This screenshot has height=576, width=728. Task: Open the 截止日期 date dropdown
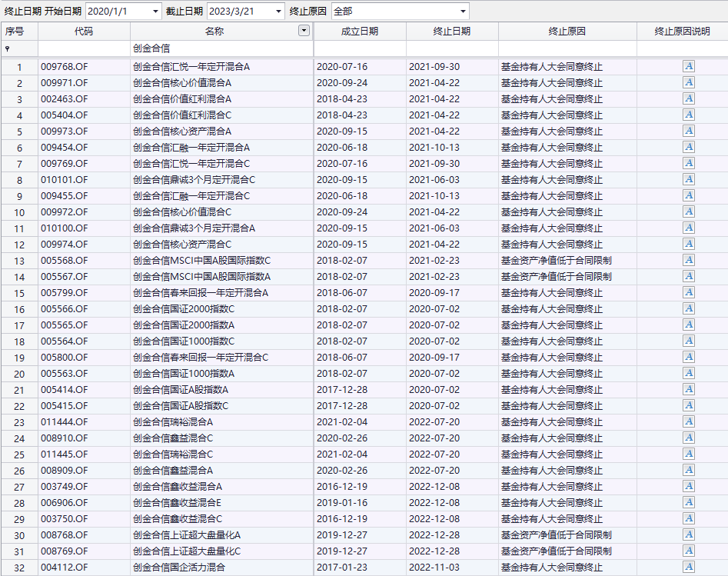(x=278, y=12)
